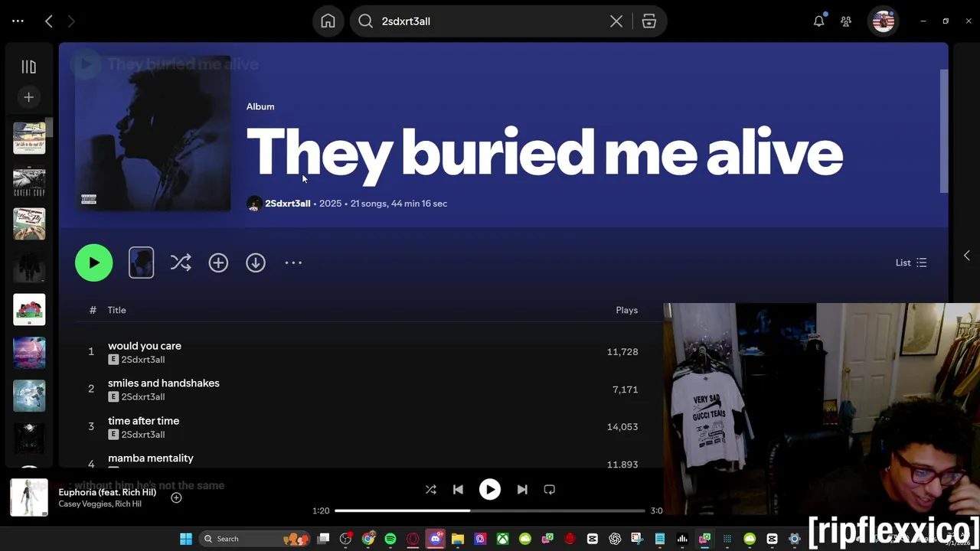Open the Home page icon
Screen dimensions: 980x551
point(328,21)
